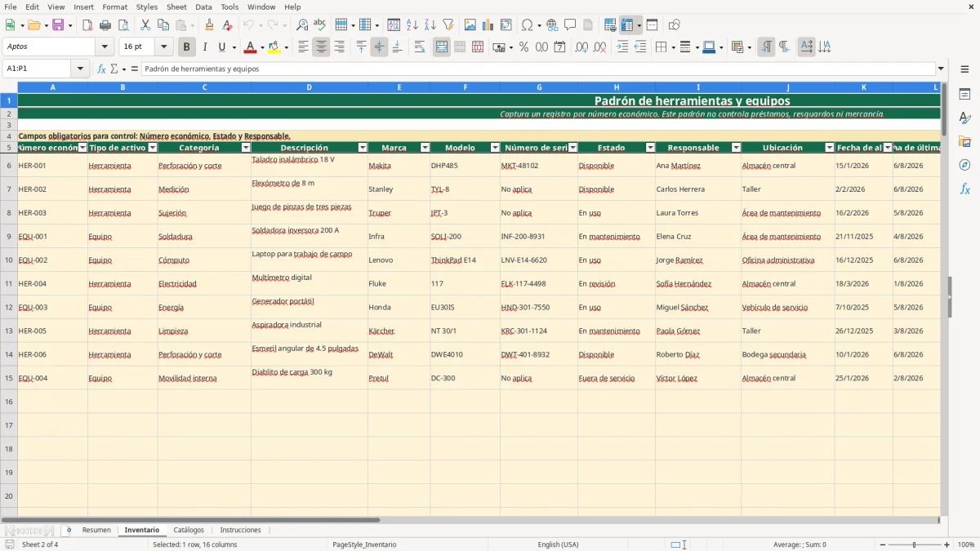
Task: Click the Print icon
Action: [x=105, y=25]
